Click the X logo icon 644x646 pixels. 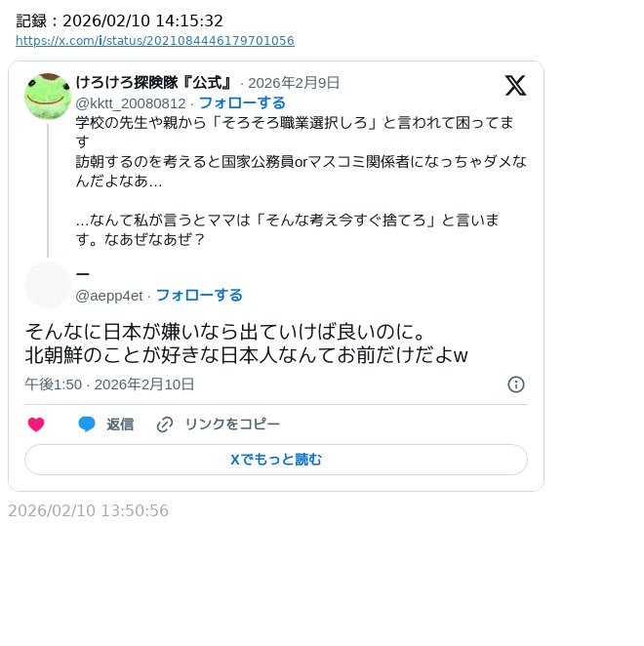515,85
